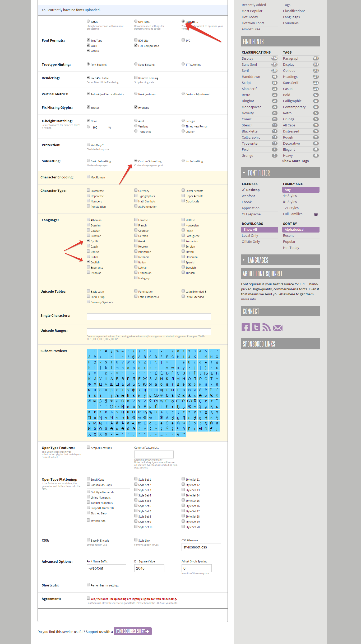Open the Classifications menu link

[294, 11]
